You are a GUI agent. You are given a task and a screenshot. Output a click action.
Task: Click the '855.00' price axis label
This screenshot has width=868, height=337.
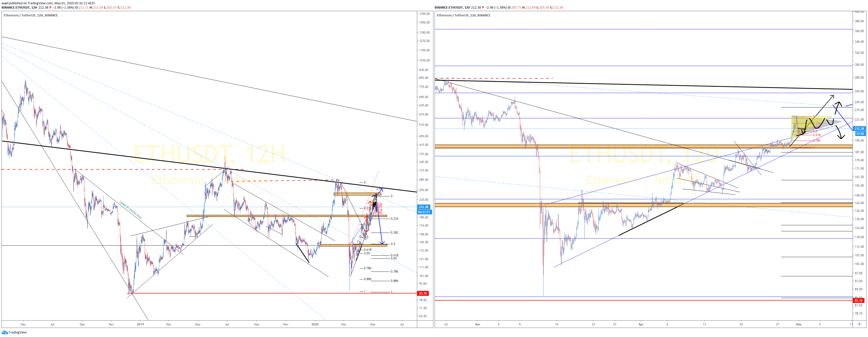[424, 78]
